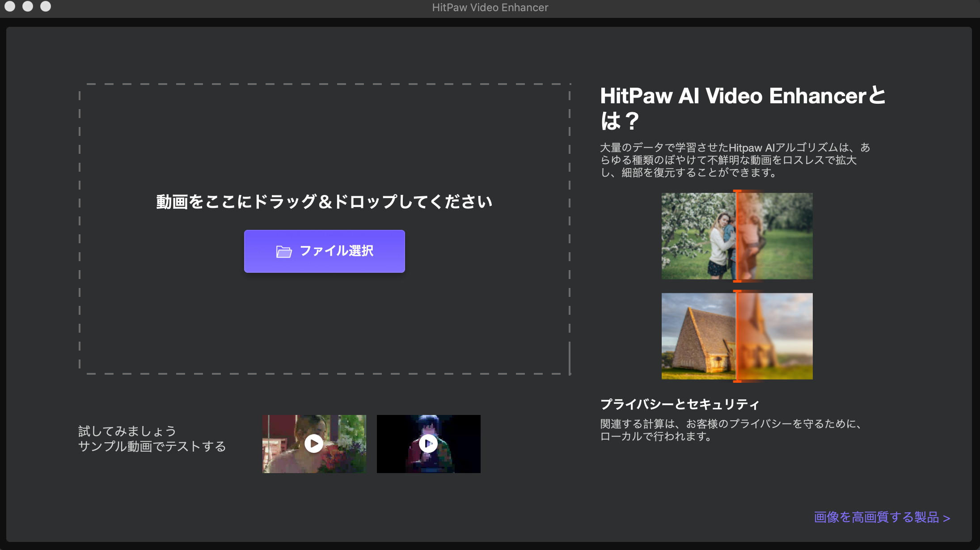Click the red close window button
Image resolution: width=980 pixels, height=550 pixels.
point(10,6)
